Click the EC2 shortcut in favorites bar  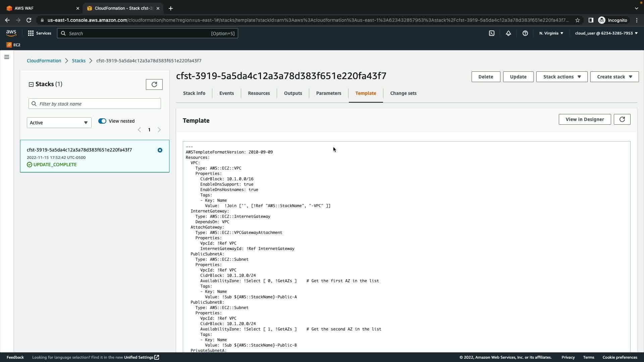tap(13, 45)
